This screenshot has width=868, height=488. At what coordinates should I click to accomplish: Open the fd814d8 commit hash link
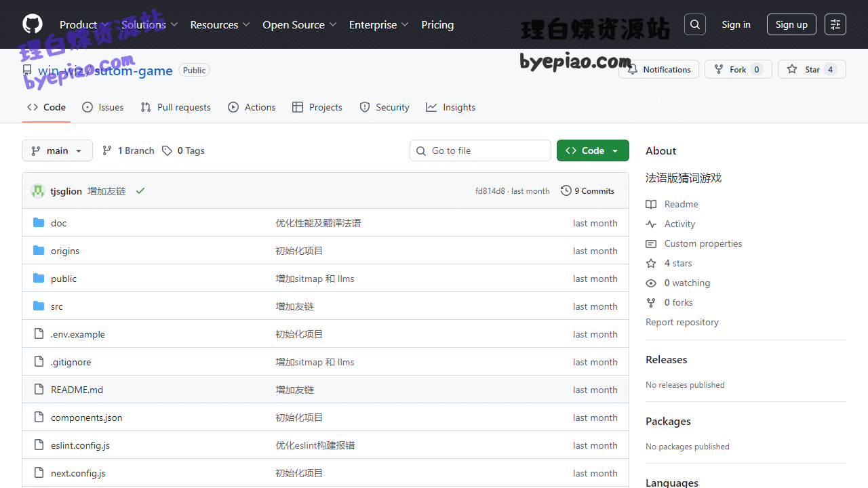click(x=490, y=191)
